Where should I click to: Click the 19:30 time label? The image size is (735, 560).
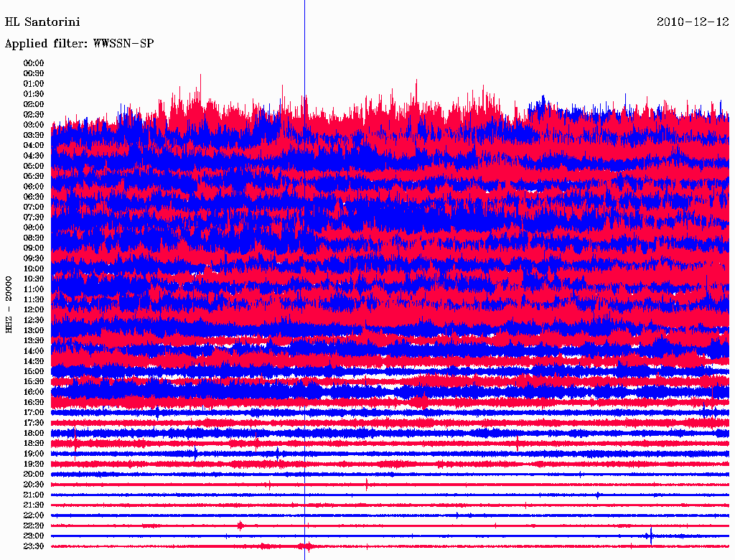tap(34, 464)
